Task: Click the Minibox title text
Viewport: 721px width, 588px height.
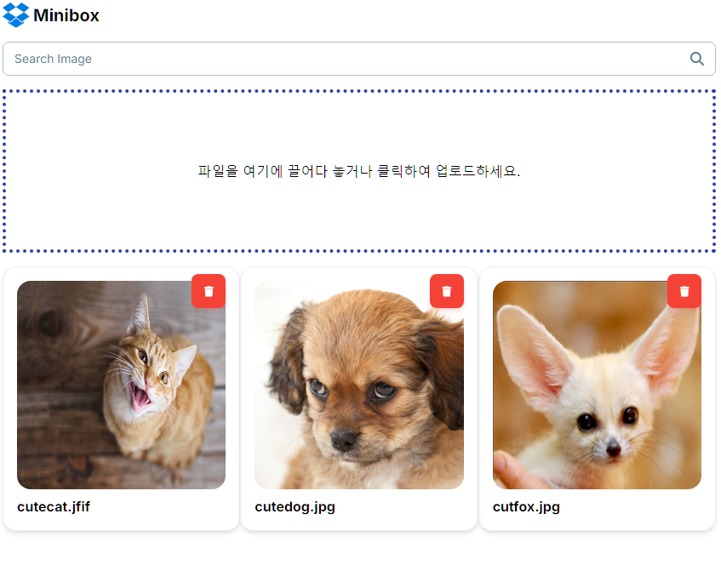Action: (66, 15)
